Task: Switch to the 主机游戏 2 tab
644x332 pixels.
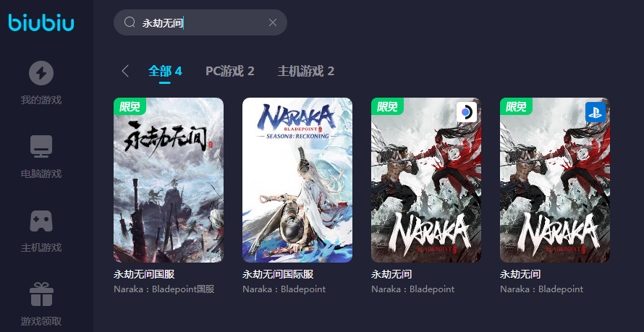Action: click(306, 72)
